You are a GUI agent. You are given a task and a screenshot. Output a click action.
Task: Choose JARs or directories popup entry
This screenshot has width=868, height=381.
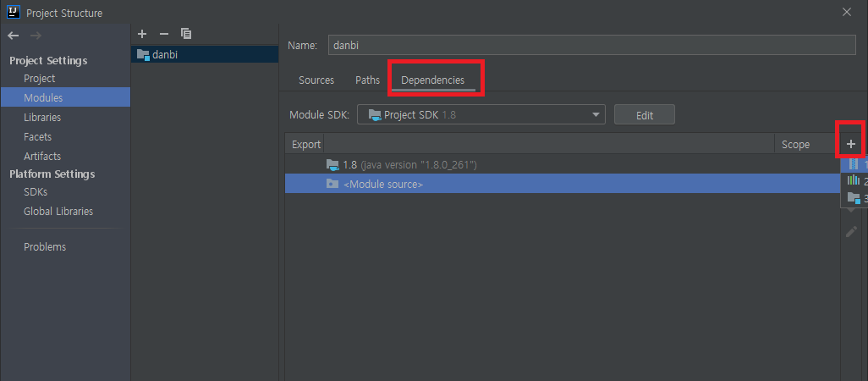pyautogui.click(x=854, y=164)
